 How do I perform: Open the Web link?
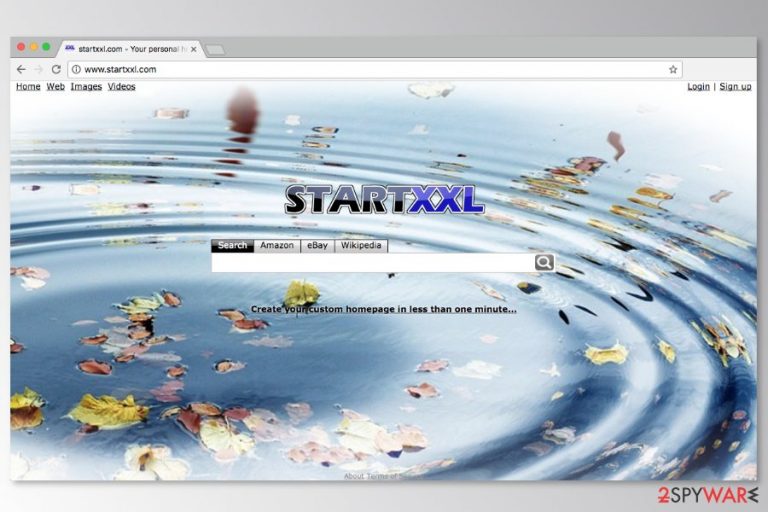55,87
